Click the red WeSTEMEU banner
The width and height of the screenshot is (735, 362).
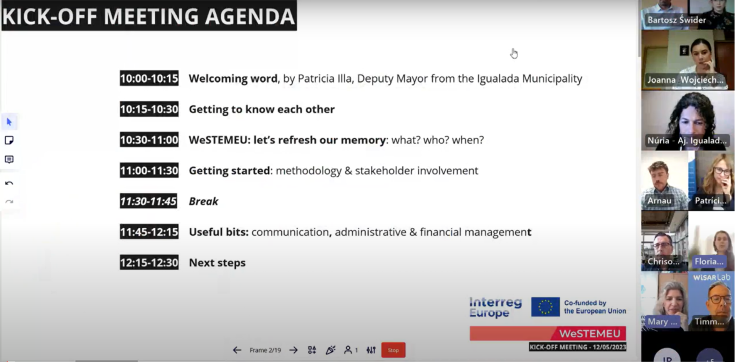point(548,333)
